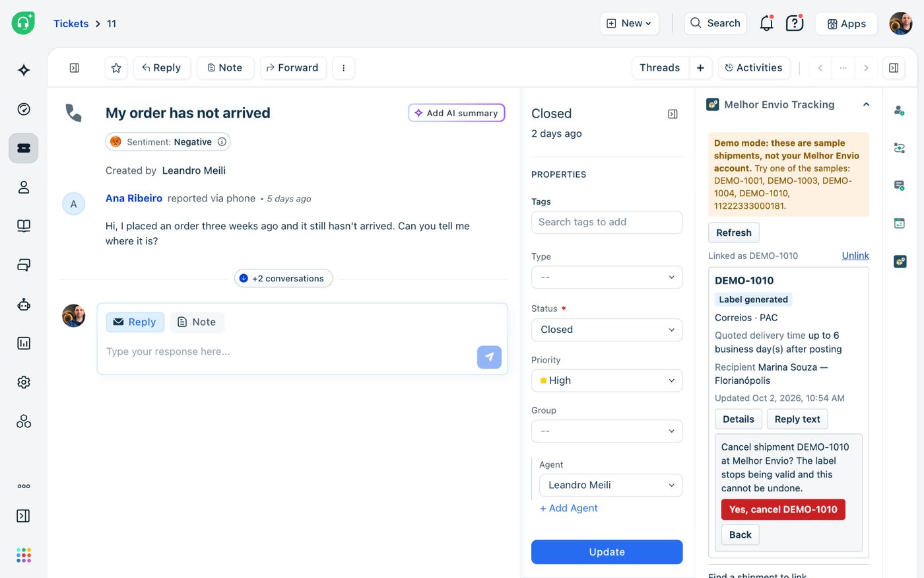Screen dimensions: 924x578
Task: Open the Agent dropdown showing Leandro Meili
Action: pos(610,485)
